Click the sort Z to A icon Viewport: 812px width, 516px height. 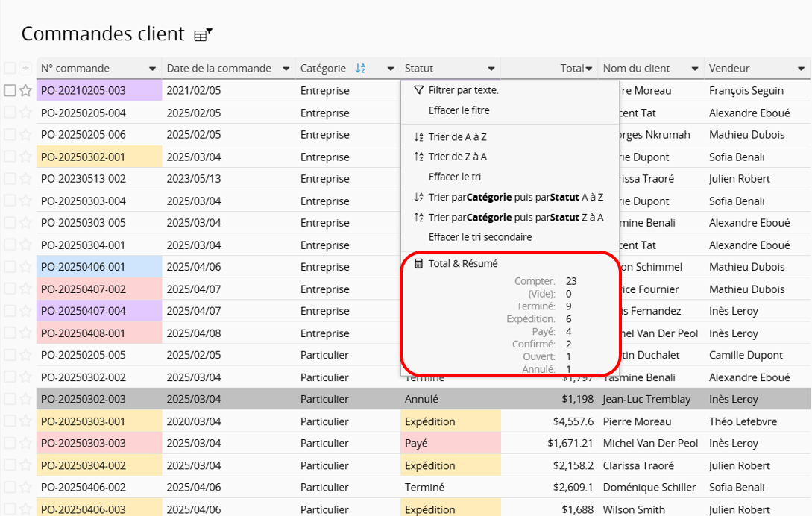[x=418, y=157]
